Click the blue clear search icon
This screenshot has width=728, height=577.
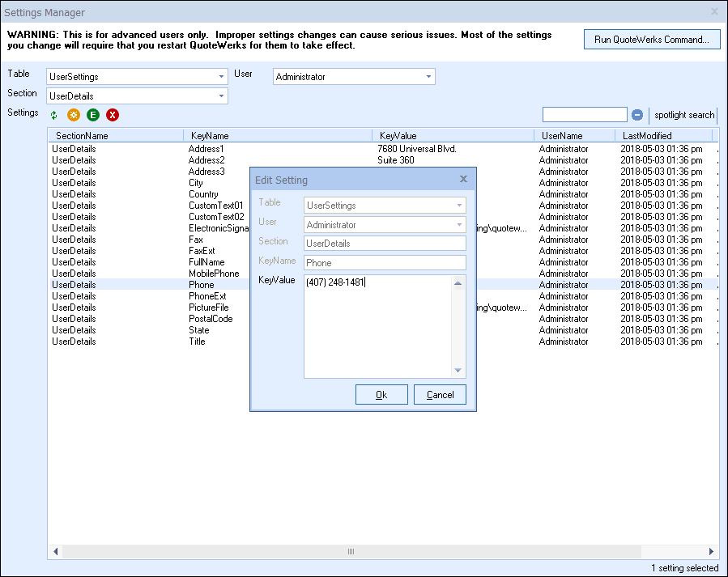(x=637, y=115)
